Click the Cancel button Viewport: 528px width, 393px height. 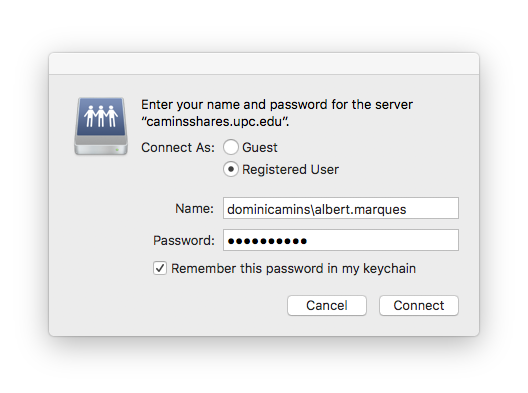point(327,305)
